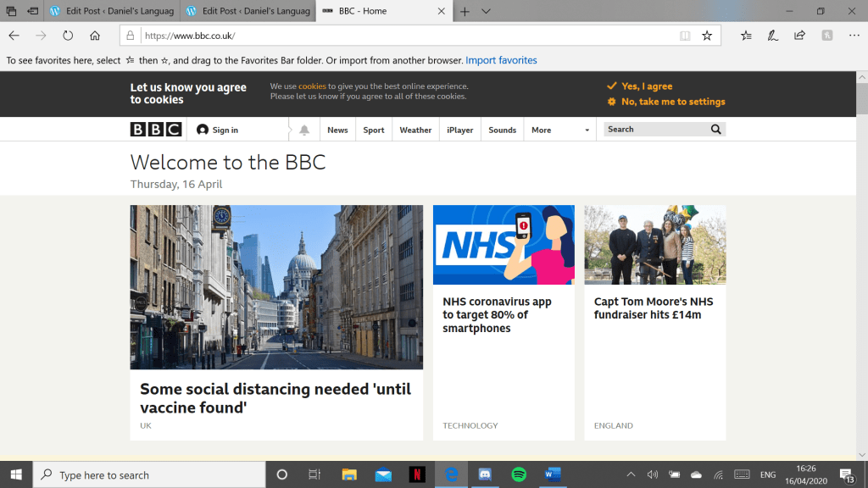This screenshot has height=488, width=868.
Task: Open the share icon in Edge toolbar
Action: 799,36
